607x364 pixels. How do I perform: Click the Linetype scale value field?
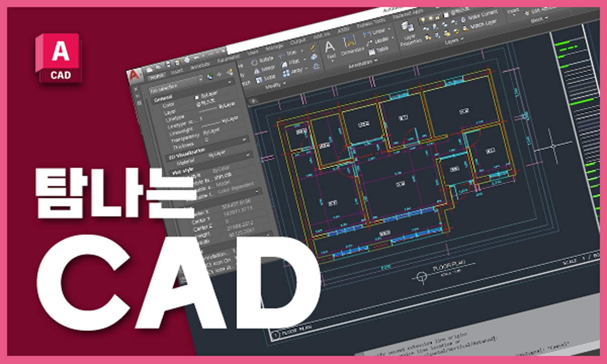(201, 118)
